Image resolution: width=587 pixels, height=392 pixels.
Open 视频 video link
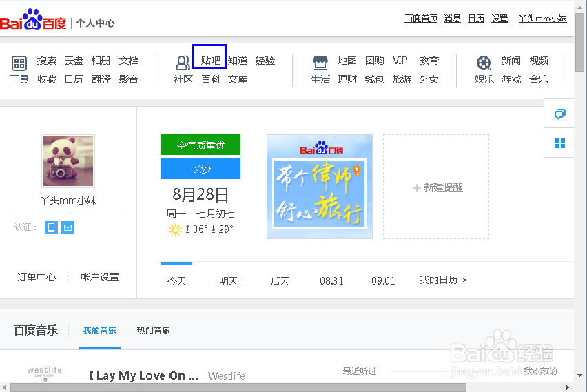pyautogui.click(x=539, y=61)
